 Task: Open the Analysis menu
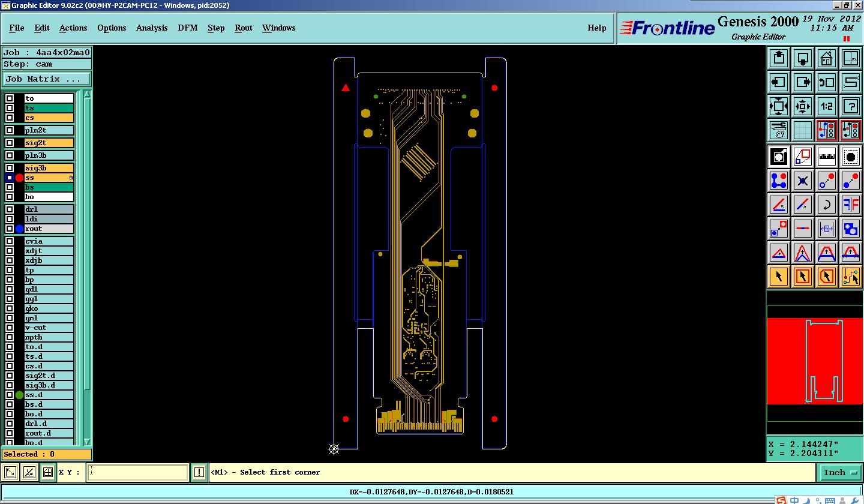(x=152, y=28)
